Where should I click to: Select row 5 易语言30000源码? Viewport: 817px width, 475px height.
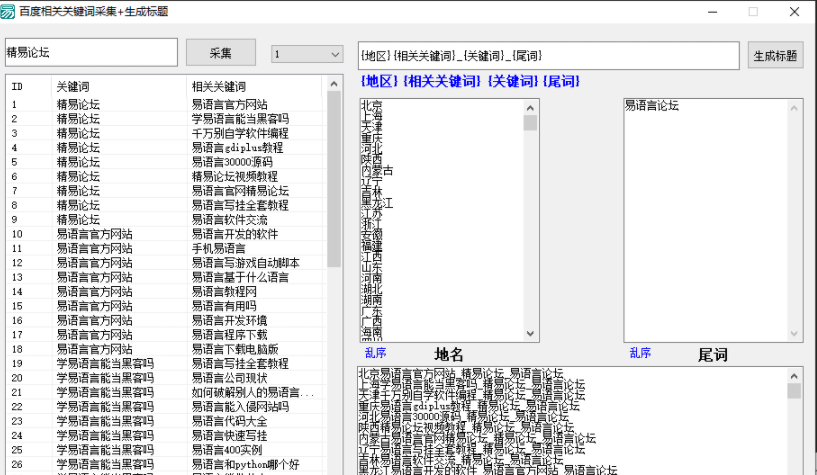(x=167, y=162)
